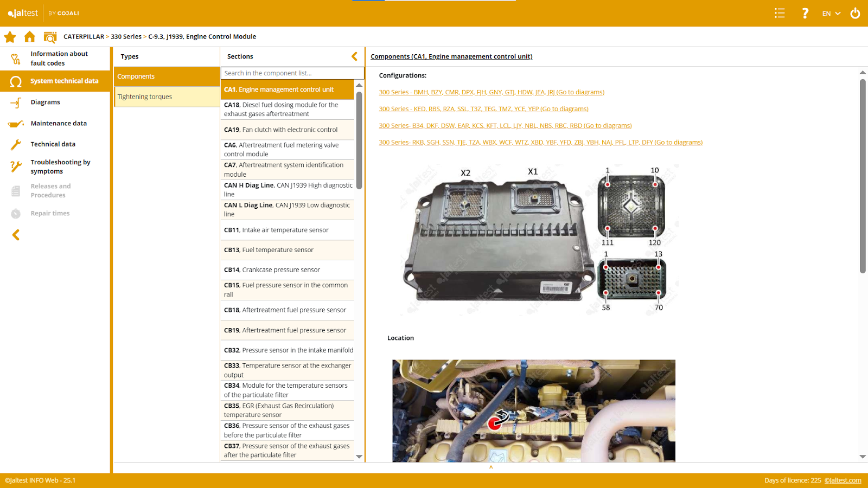Go to the home icon
The image size is (868, 488).
[30, 36]
